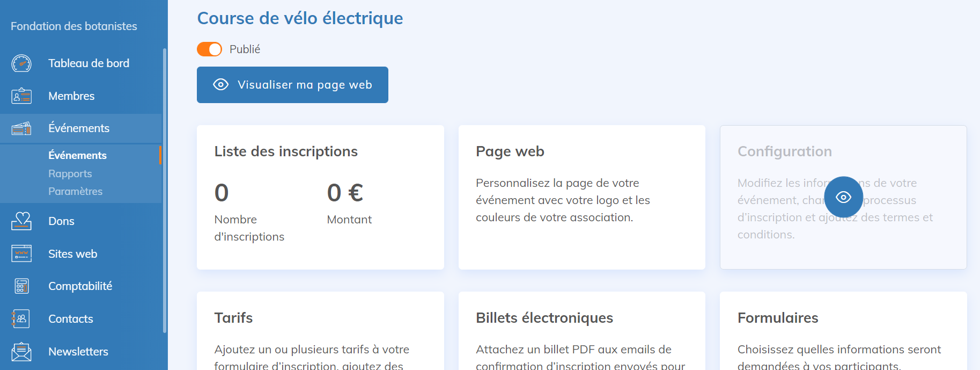Viewport: 980px width, 370px height.
Task: Click the Newsletters envelope icon
Action: point(21,352)
